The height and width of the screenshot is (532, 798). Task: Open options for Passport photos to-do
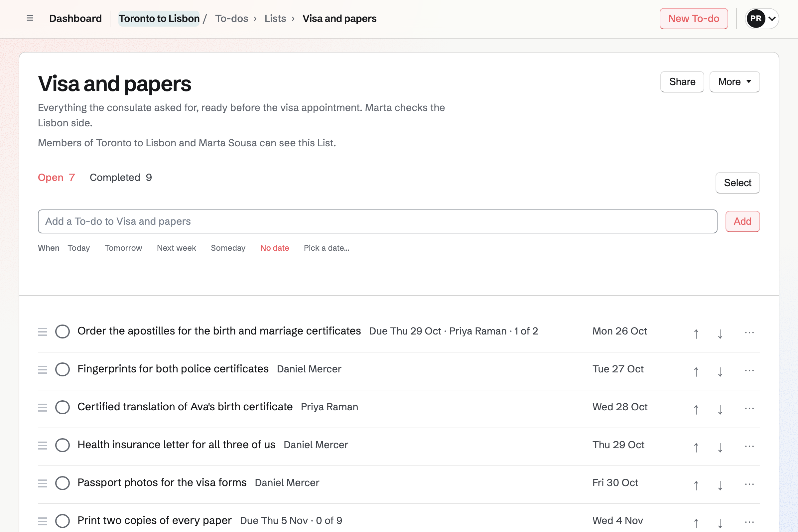coord(749,484)
